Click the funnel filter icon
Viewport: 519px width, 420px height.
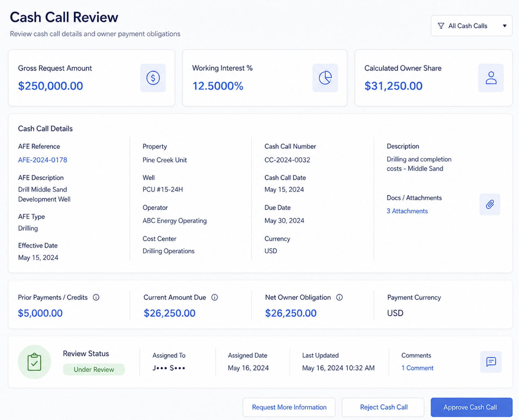click(x=441, y=26)
